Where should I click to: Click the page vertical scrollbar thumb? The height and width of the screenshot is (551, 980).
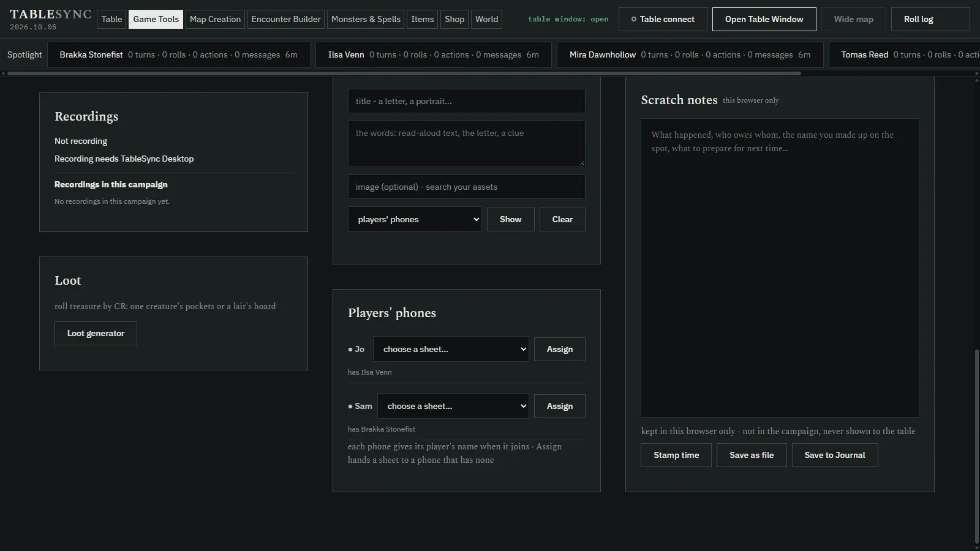click(976, 445)
